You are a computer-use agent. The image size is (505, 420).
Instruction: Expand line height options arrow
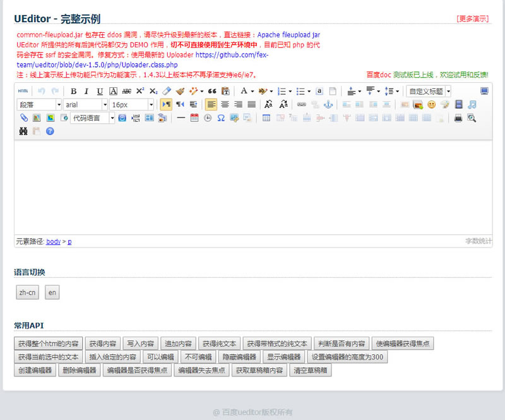tap(398, 92)
